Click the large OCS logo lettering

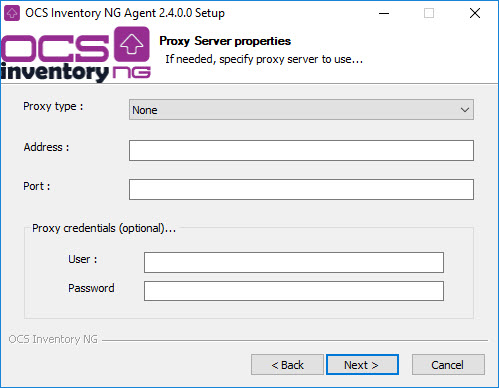(x=55, y=49)
